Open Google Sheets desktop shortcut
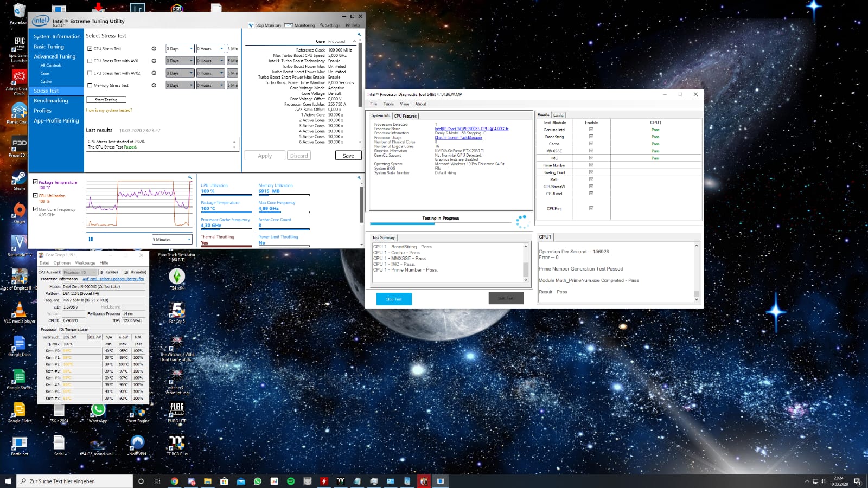The height and width of the screenshot is (488, 868). point(19,379)
